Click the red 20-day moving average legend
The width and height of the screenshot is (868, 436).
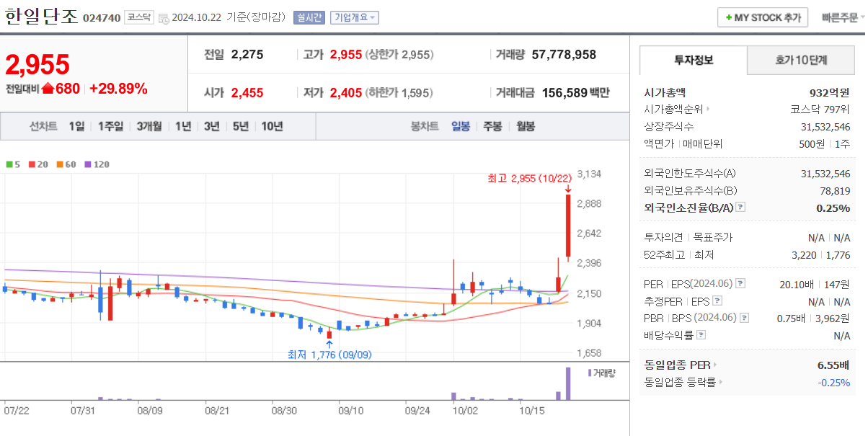[x=38, y=164]
